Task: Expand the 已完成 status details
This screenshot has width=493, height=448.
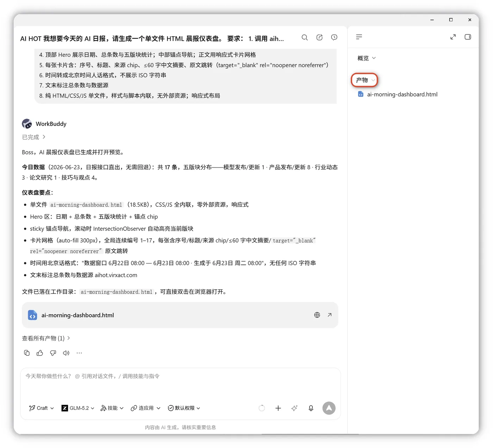Action: point(34,137)
